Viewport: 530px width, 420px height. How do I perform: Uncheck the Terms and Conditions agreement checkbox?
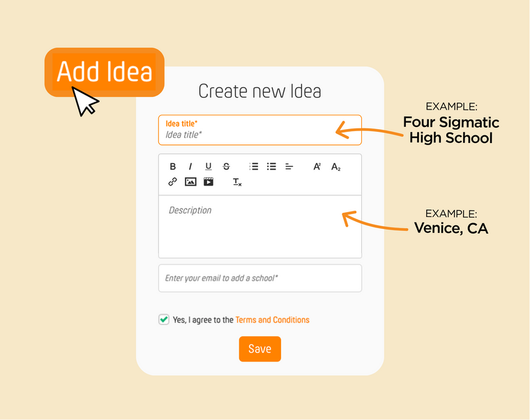click(164, 320)
